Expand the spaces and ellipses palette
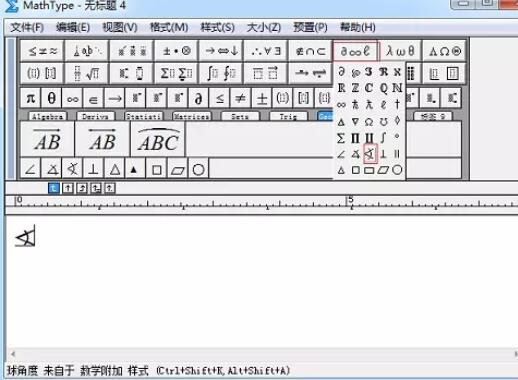This screenshot has height=380, width=518. coord(87,51)
